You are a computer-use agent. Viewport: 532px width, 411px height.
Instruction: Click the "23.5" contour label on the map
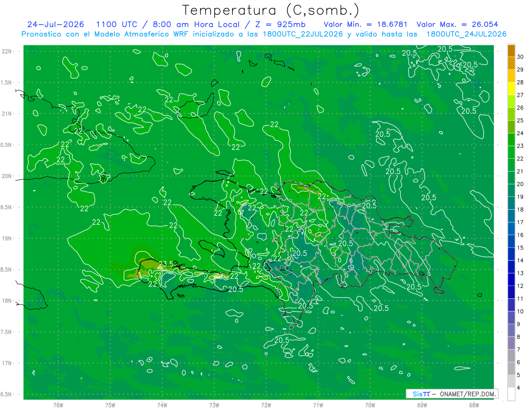click(x=166, y=264)
